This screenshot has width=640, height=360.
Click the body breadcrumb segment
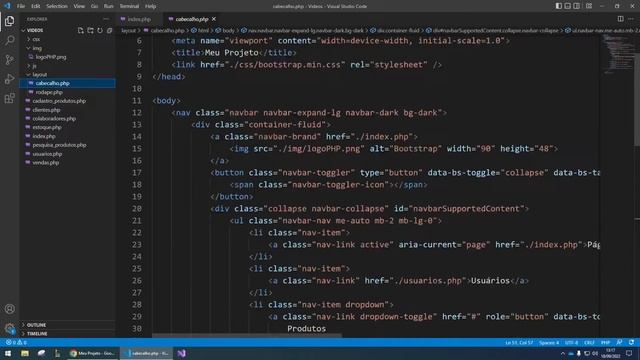coord(229,31)
